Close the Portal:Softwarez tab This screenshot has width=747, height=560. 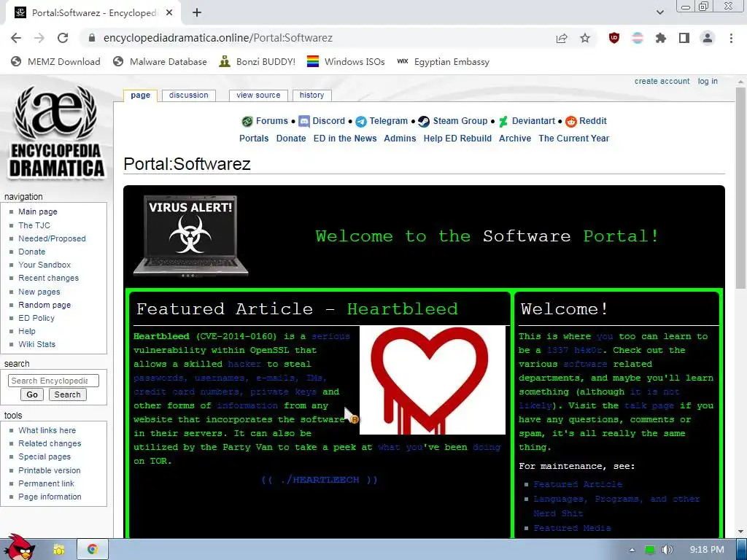tap(169, 13)
